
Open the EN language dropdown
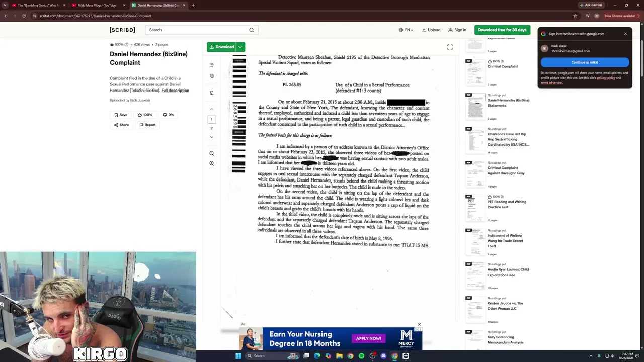click(406, 30)
